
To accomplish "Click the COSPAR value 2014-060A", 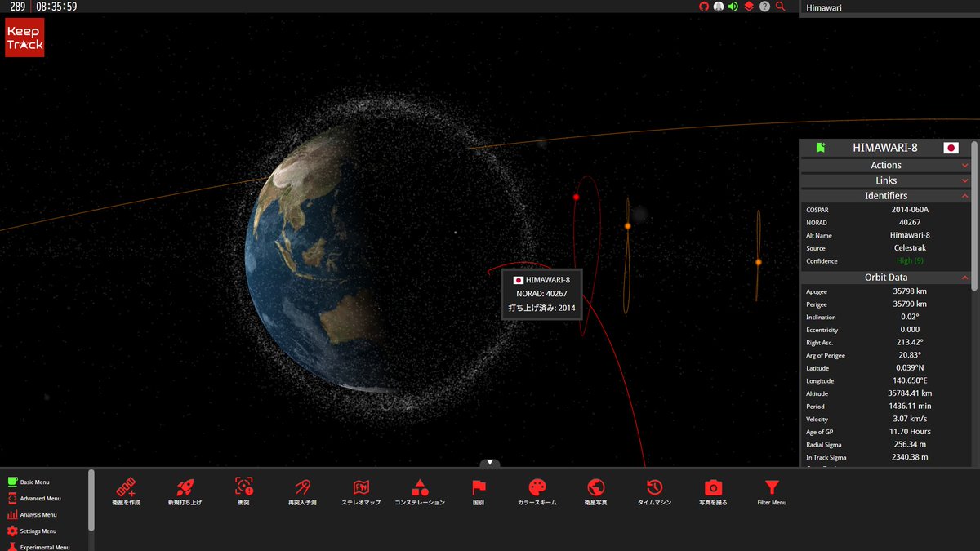I will pos(910,210).
